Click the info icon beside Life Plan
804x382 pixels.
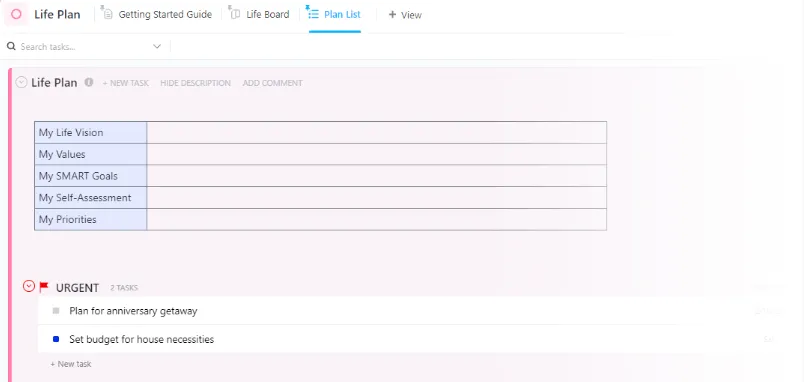(x=89, y=82)
